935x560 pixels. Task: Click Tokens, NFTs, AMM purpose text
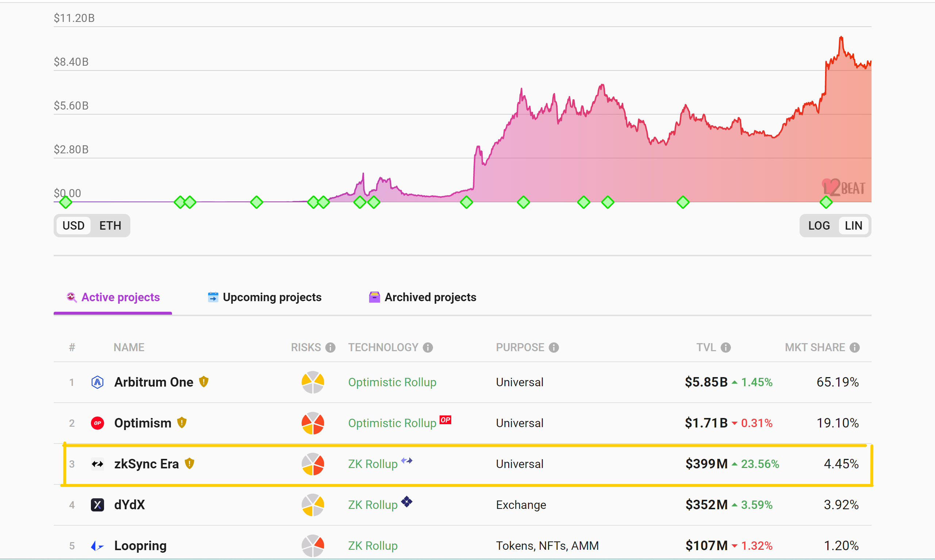click(548, 546)
